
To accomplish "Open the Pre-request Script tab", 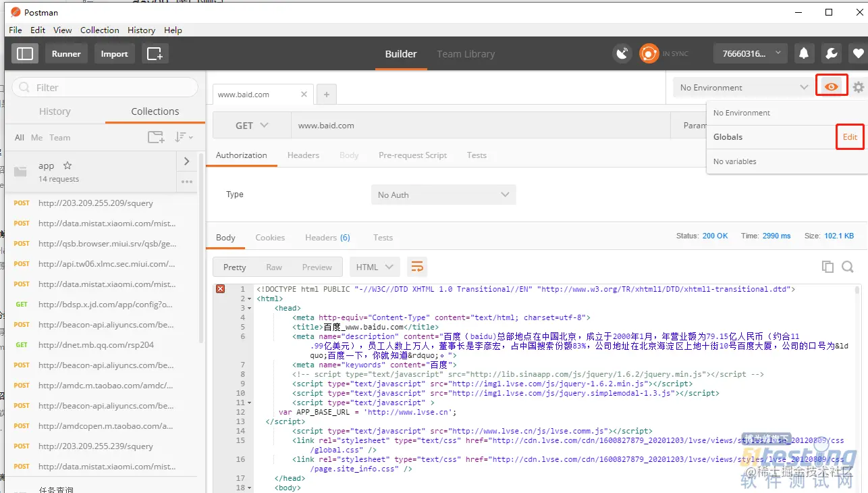I will (413, 155).
